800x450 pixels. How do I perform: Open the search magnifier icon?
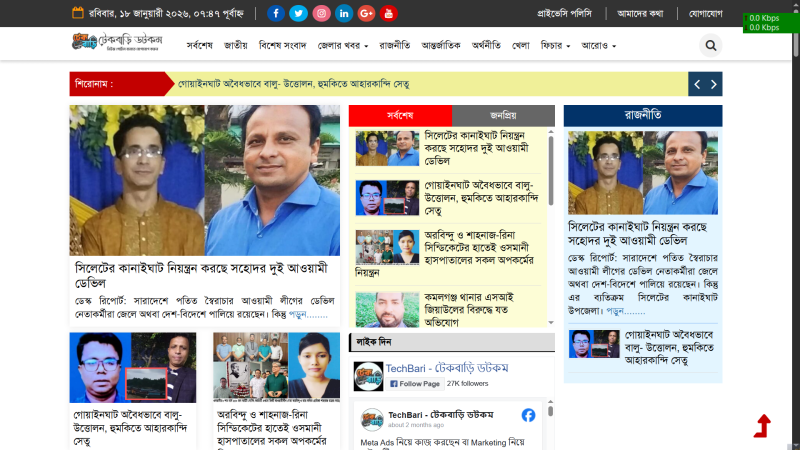pyautogui.click(x=711, y=45)
